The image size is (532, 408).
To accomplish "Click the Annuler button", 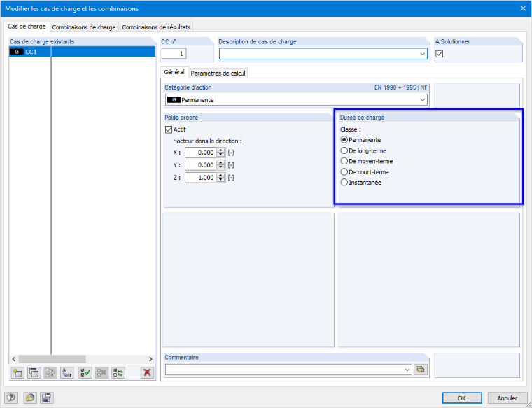I will coord(507,398).
